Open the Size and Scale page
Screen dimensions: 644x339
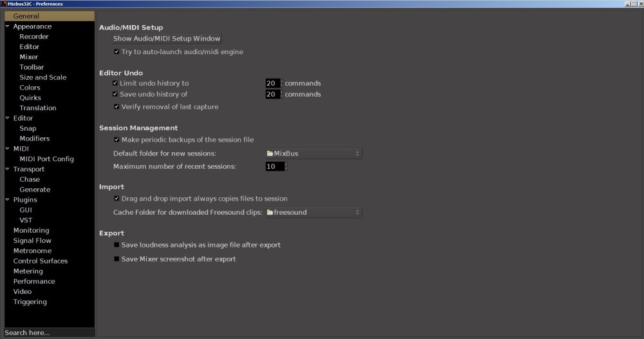pyautogui.click(x=43, y=77)
